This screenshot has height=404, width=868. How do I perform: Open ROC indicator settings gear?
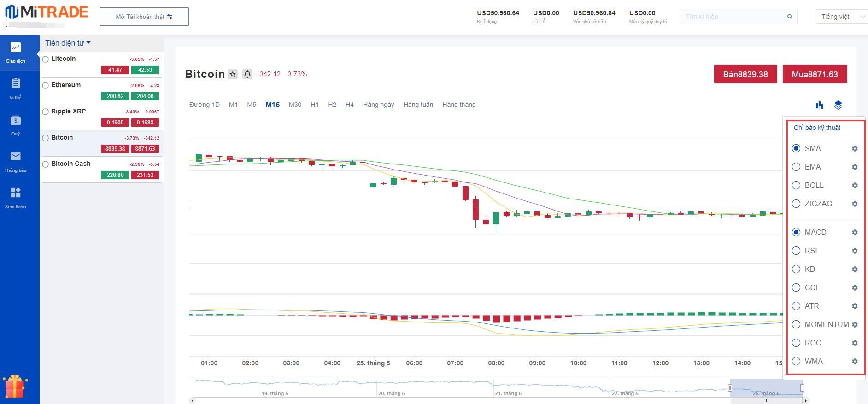855,343
